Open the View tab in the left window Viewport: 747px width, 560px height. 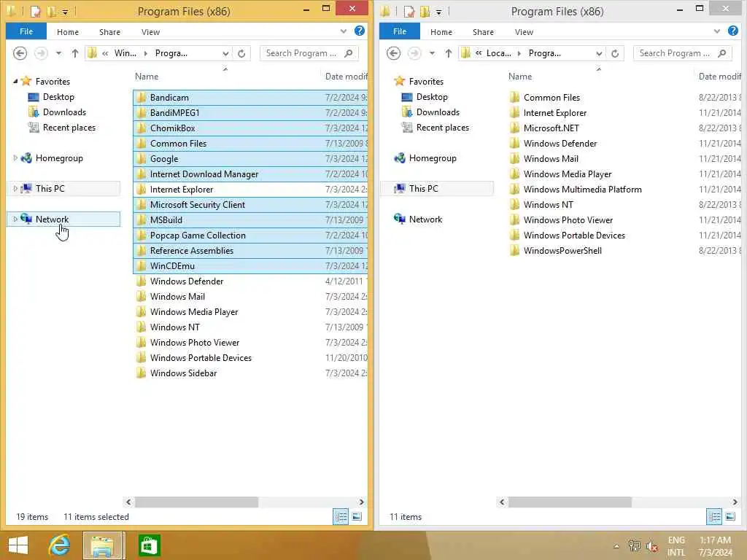point(150,32)
